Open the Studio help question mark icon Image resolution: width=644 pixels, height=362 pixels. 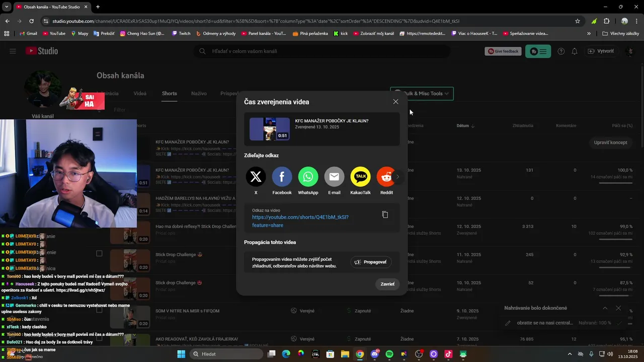pos(561,51)
